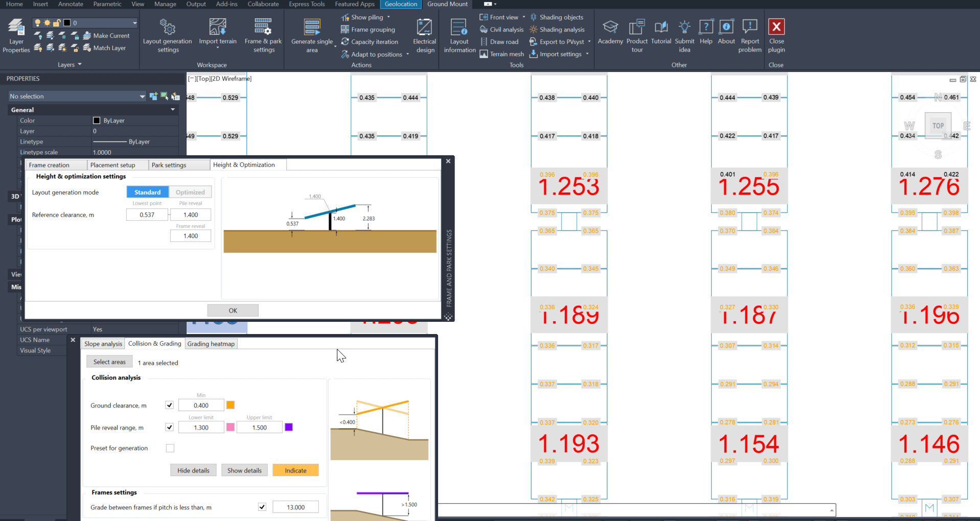Open Civil analysis tool

pos(502,30)
